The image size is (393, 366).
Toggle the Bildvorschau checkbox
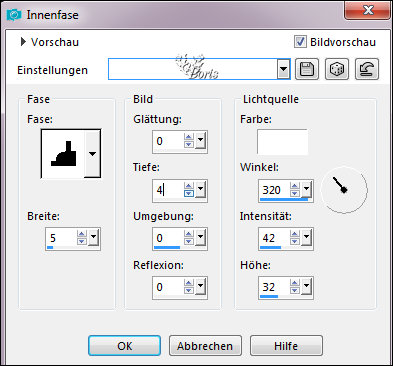300,42
